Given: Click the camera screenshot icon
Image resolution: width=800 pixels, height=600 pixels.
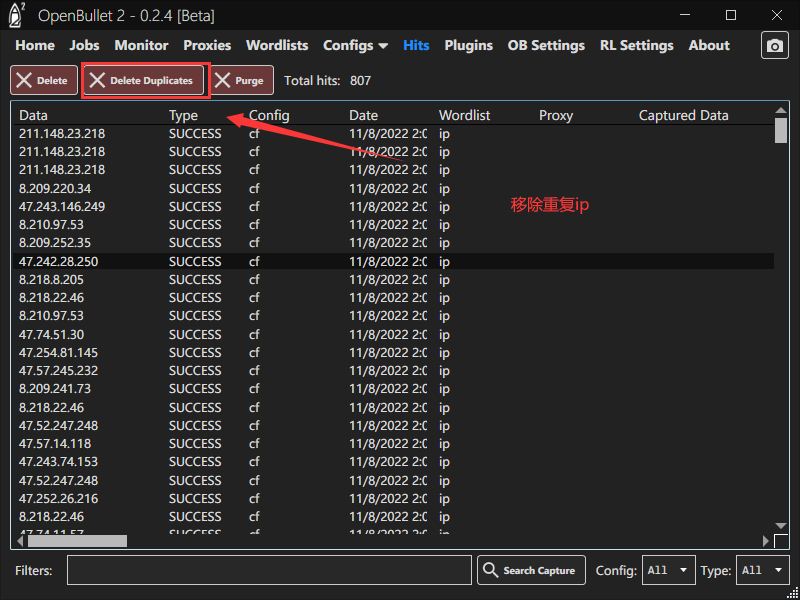Looking at the screenshot, I should click(774, 46).
